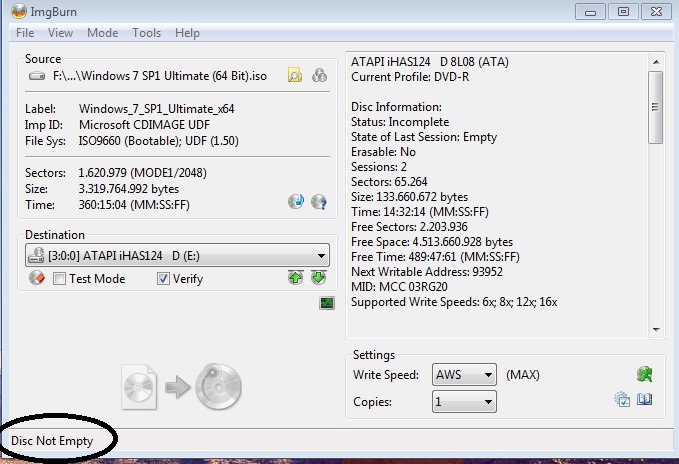The image size is (679, 464).
Task: Click the disc info scrollbar thumb
Action: pos(656,107)
